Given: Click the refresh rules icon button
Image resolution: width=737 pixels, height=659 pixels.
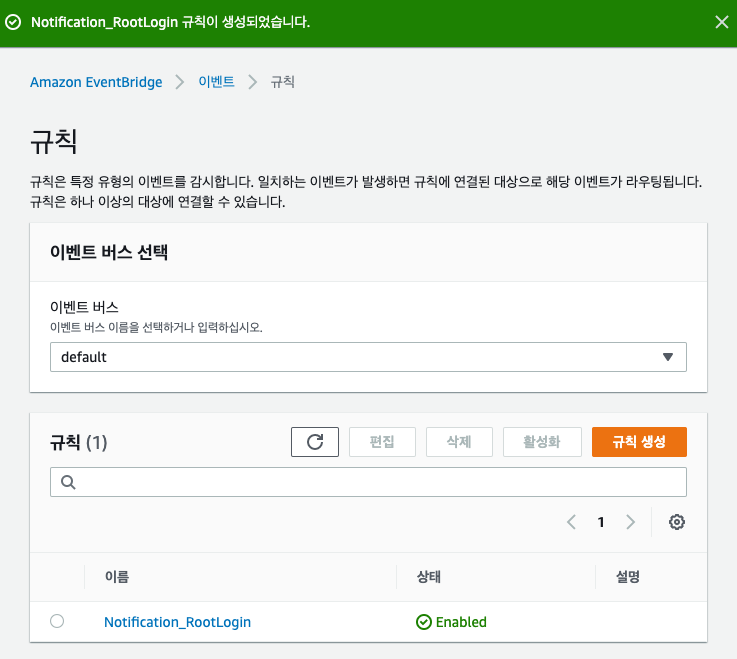Looking at the screenshot, I should click(x=315, y=442).
